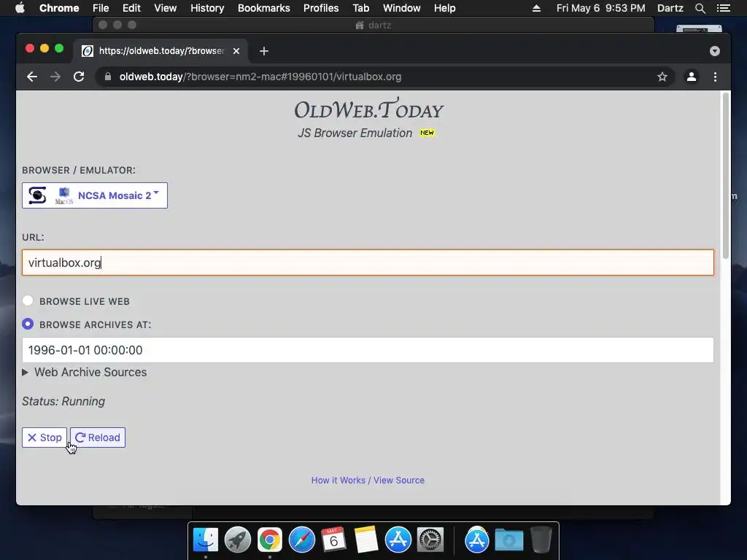Viewport: 747px width, 560px height.
Task: Click the virtualbox.org URL input field
Action: click(x=368, y=262)
